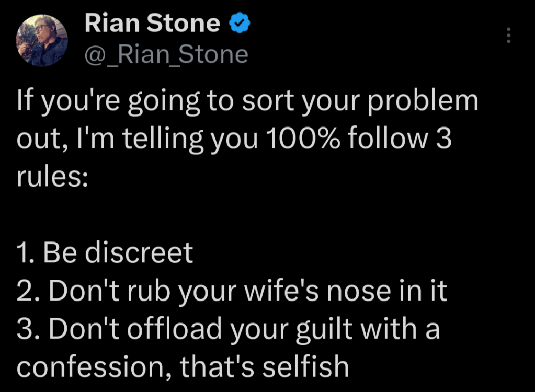The height and width of the screenshot is (392, 535).
Task: Click the word "discreet" in rule one
Action: point(139,253)
